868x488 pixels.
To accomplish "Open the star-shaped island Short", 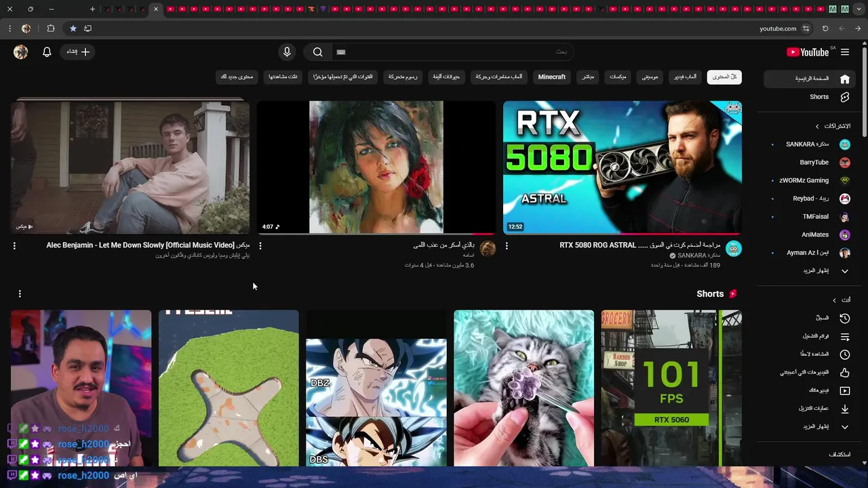I will pos(229,388).
